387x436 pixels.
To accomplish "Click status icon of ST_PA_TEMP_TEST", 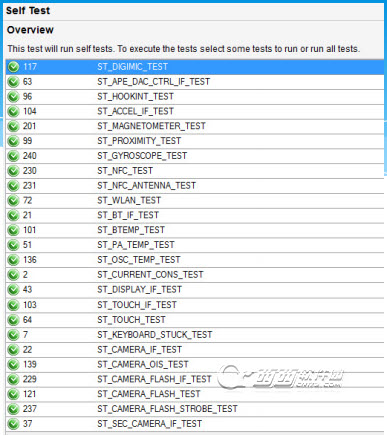I will click(x=13, y=245).
